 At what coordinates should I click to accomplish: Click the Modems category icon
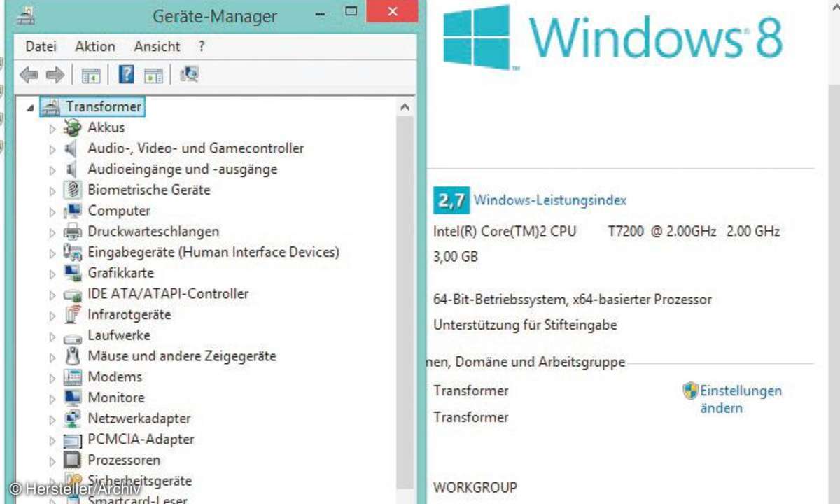(x=72, y=377)
